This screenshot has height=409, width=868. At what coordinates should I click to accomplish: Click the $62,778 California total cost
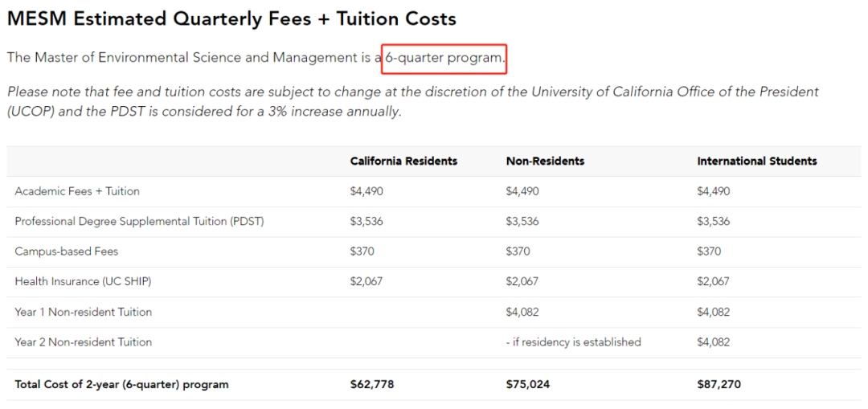click(372, 384)
